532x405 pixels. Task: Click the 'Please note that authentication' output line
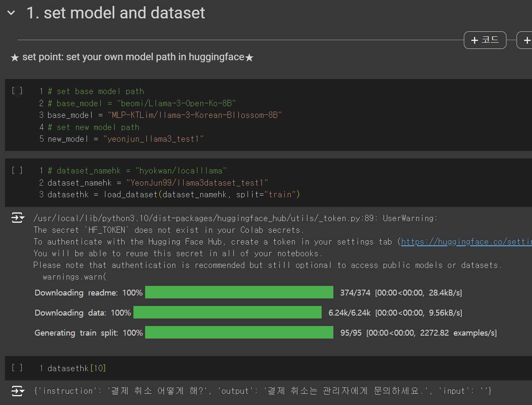pyautogui.click(x=268, y=265)
